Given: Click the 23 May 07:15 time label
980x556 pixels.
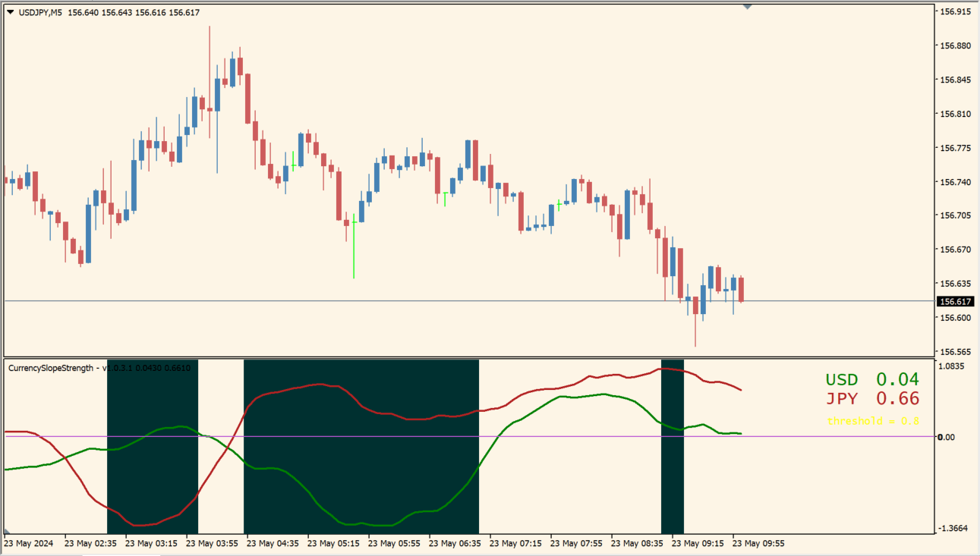Looking at the screenshot, I should (x=515, y=544).
